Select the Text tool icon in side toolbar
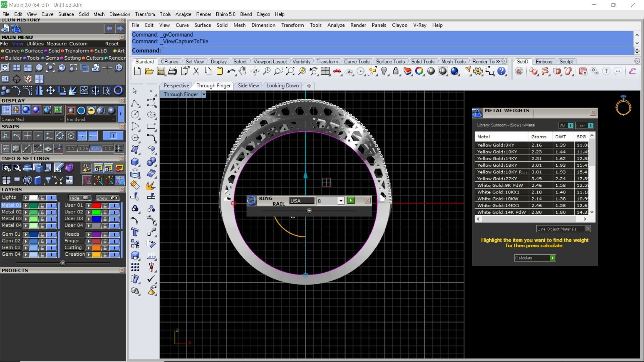 (135, 232)
